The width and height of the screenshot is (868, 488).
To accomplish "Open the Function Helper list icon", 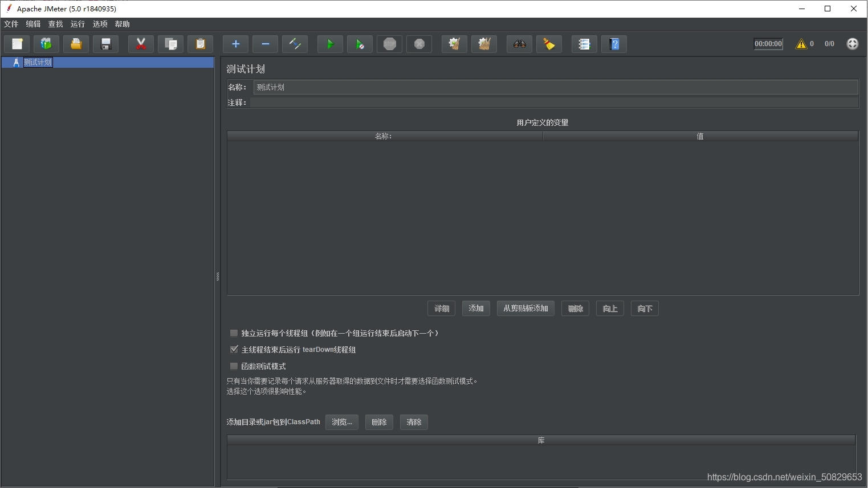I will tap(584, 44).
